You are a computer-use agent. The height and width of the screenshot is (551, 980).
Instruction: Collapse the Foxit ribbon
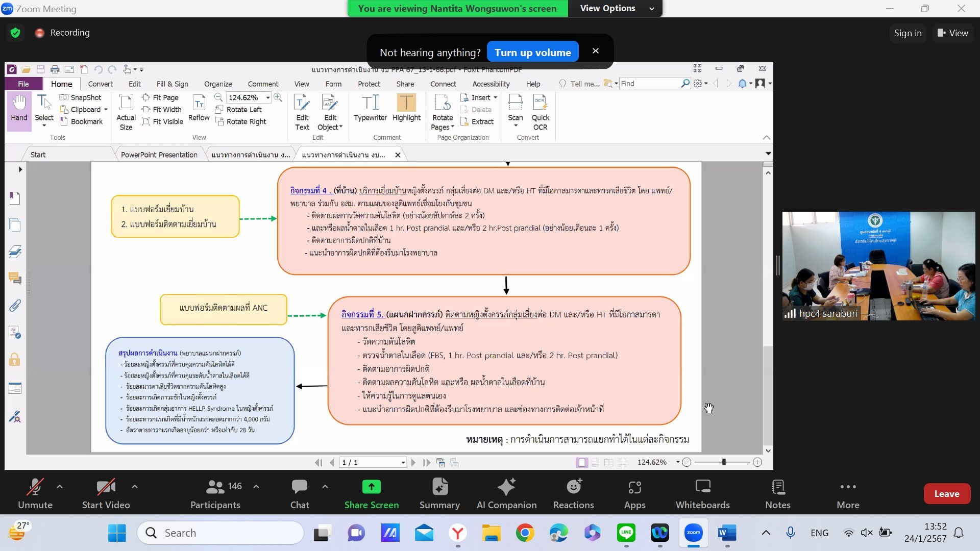(x=766, y=137)
